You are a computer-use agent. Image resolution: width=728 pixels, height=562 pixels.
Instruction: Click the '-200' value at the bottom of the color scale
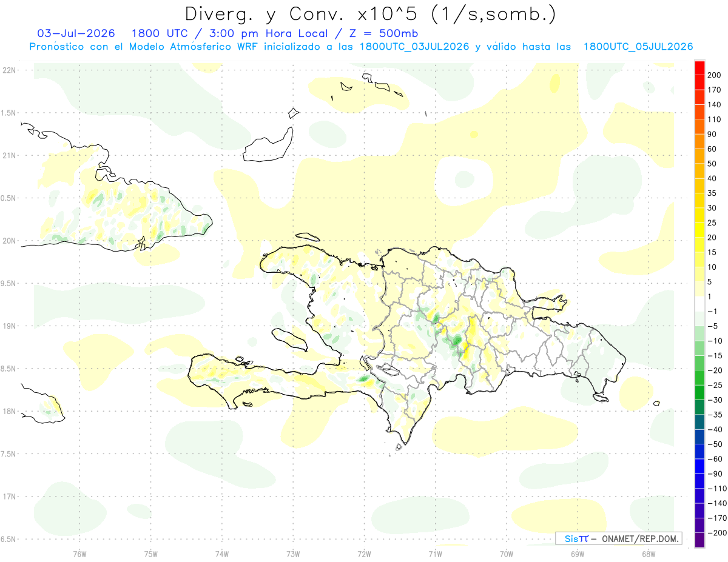pos(716,532)
